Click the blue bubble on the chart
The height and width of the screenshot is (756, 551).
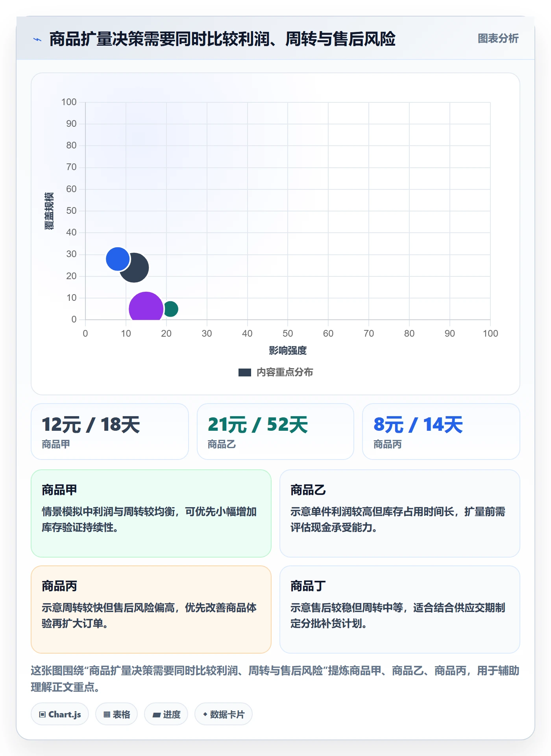click(118, 259)
